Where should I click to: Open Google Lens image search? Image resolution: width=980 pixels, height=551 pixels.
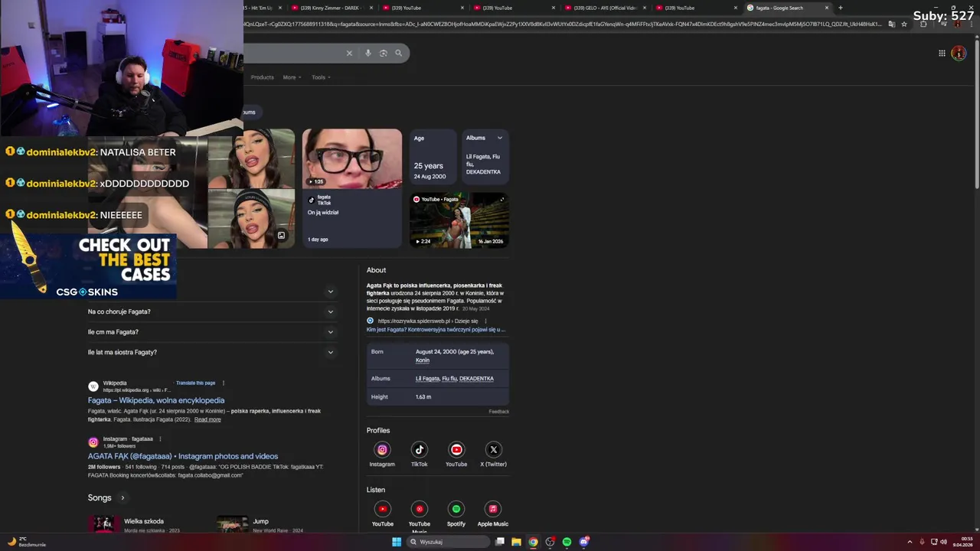coord(384,53)
